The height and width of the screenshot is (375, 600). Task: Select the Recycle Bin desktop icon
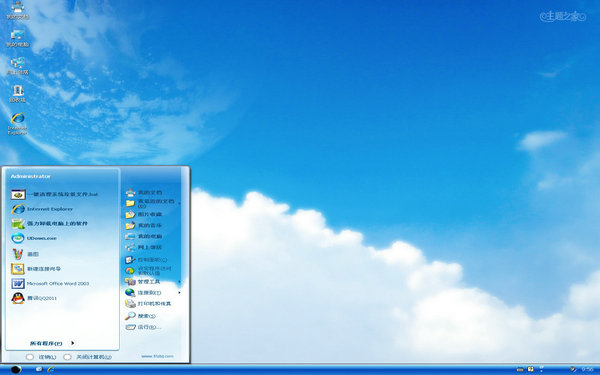(18, 94)
